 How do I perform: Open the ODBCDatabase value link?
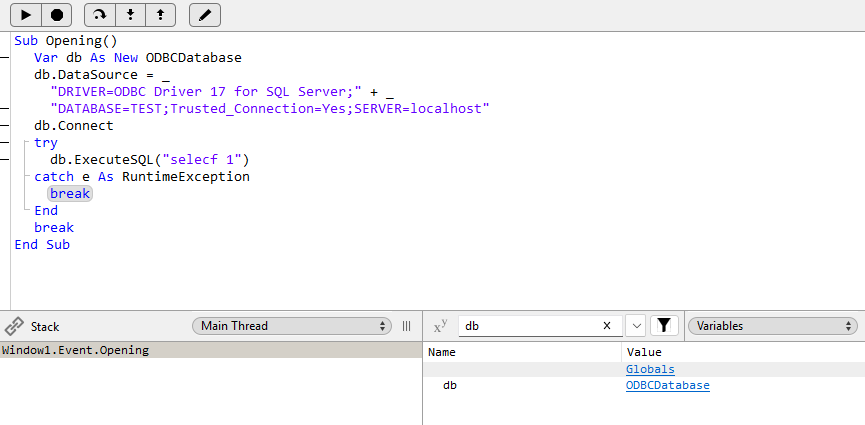[667, 385]
